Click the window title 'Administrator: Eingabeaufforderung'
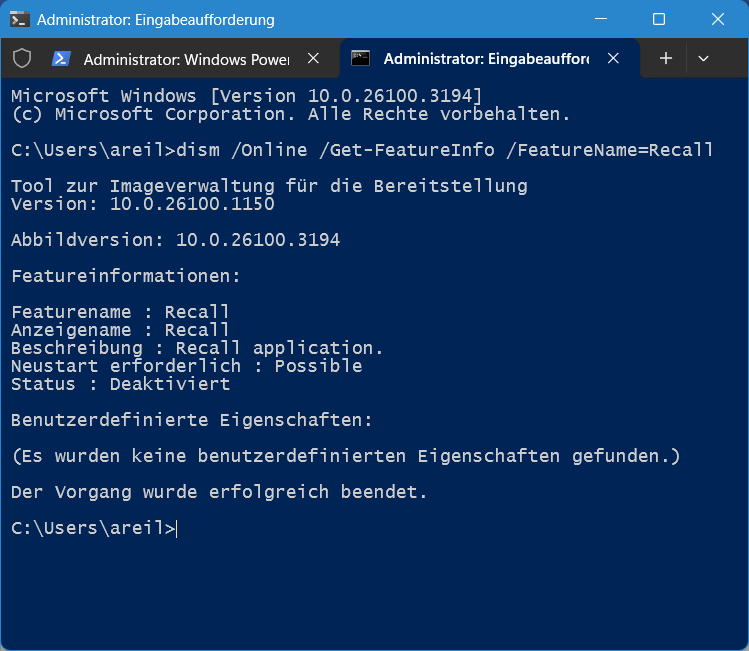The height and width of the screenshot is (651, 749). (x=156, y=20)
